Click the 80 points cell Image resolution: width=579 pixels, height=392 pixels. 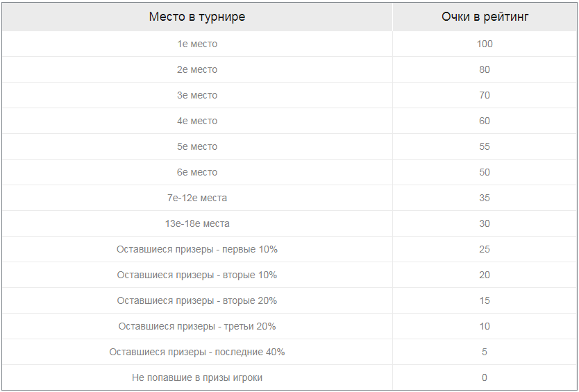(x=485, y=69)
